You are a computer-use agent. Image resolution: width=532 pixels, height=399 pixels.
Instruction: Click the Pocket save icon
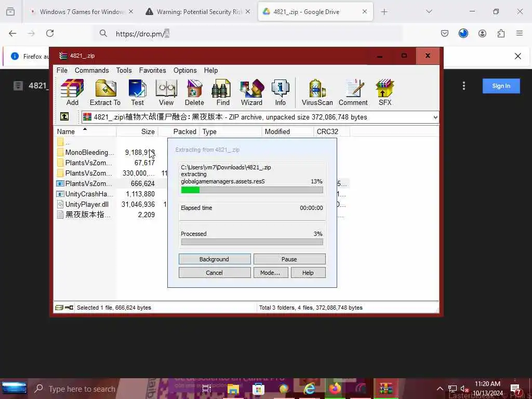[x=445, y=33]
